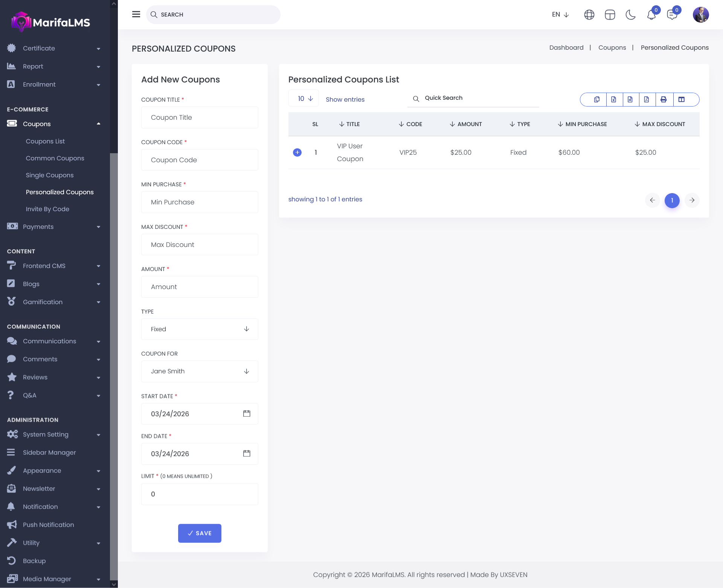The width and height of the screenshot is (723, 588).
Task: Open the website globe icon
Action: [589, 15]
